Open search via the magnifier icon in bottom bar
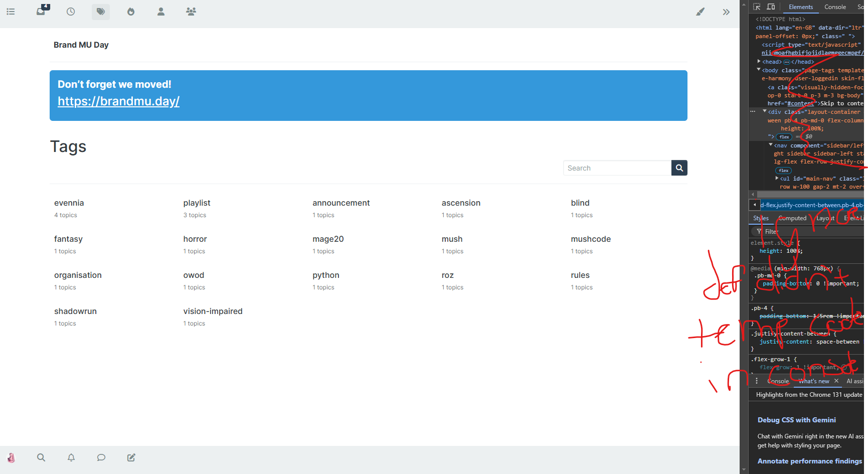Image resolution: width=868 pixels, height=474 pixels. point(41,457)
